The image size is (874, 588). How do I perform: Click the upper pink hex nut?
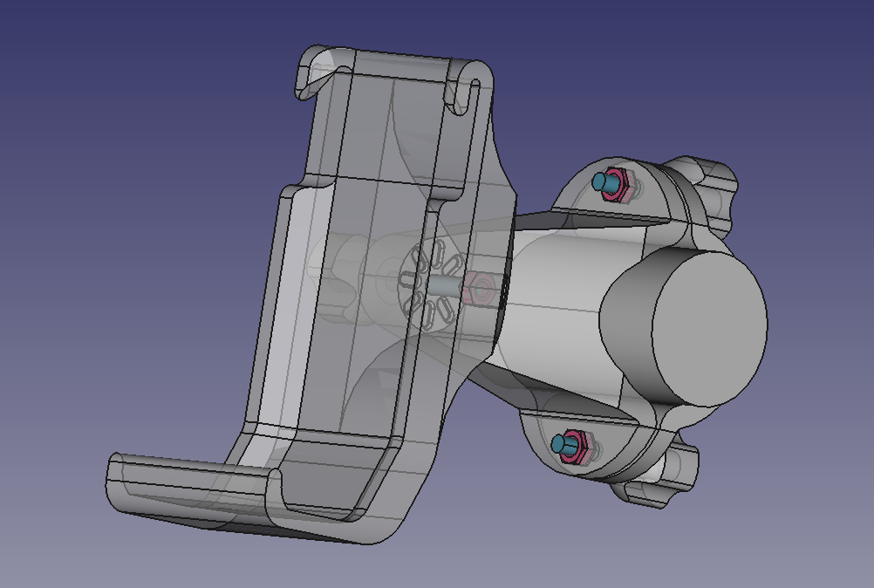pos(617,185)
